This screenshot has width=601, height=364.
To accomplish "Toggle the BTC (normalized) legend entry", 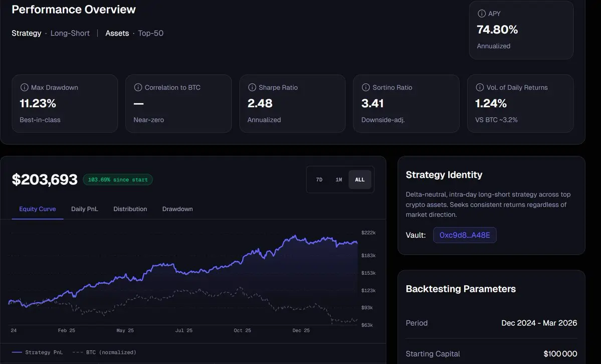I will click(104, 352).
